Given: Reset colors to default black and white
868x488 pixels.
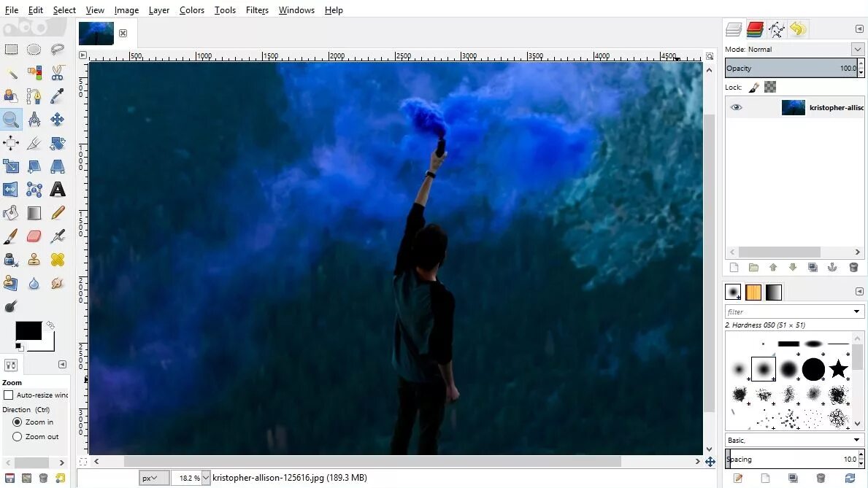Looking at the screenshot, I should (x=19, y=347).
